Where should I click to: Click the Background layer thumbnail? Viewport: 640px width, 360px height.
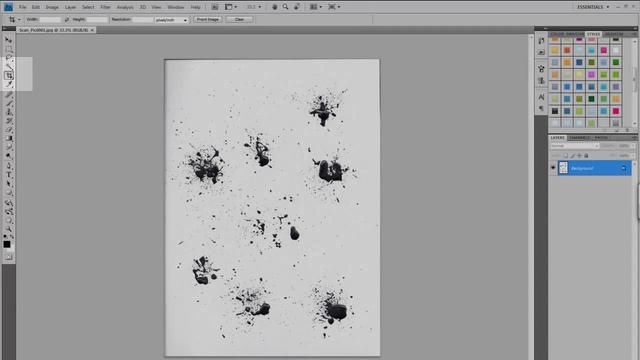point(563,168)
